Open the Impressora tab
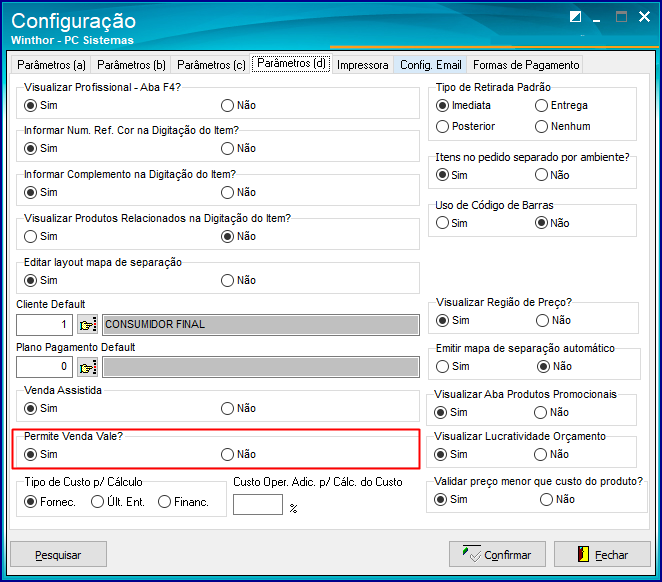Screen dimensions: 662x582 coord(363,65)
